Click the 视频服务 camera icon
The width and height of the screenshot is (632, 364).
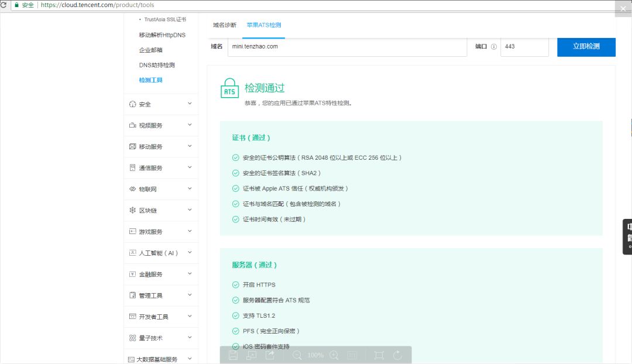click(x=132, y=125)
